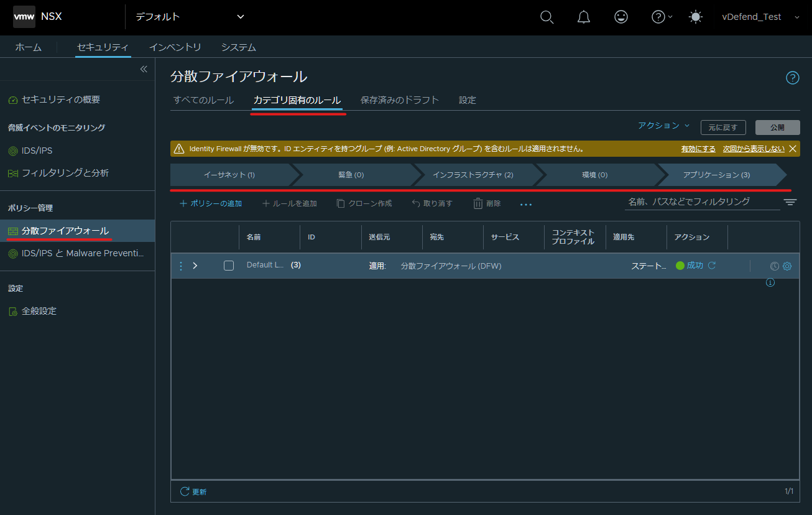Switch to the 保存済みのドラフト tab

(x=400, y=100)
